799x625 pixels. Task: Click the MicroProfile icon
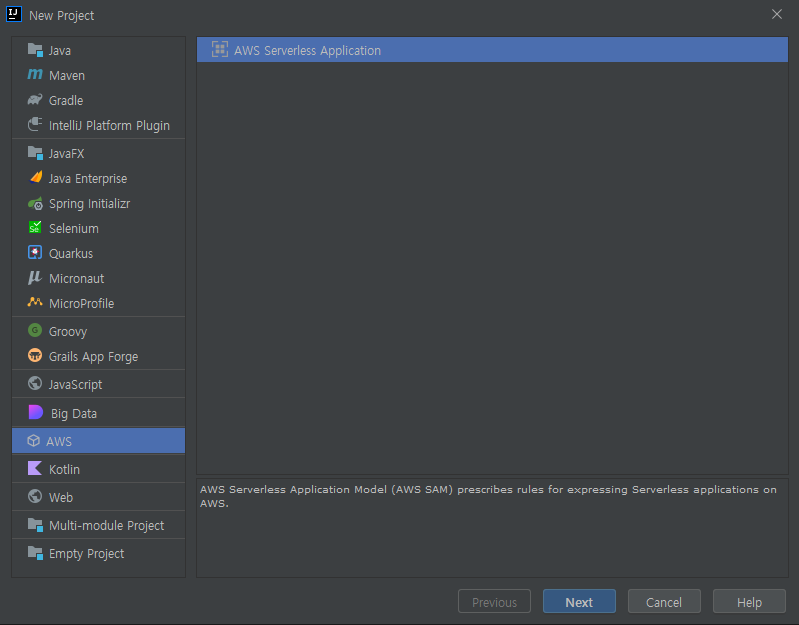[35, 303]
